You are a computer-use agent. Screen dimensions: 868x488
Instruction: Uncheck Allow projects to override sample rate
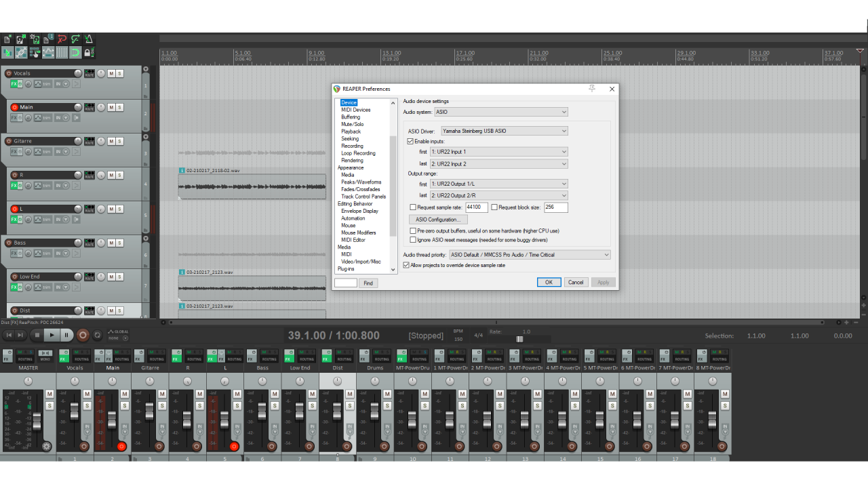coord(407,265)
